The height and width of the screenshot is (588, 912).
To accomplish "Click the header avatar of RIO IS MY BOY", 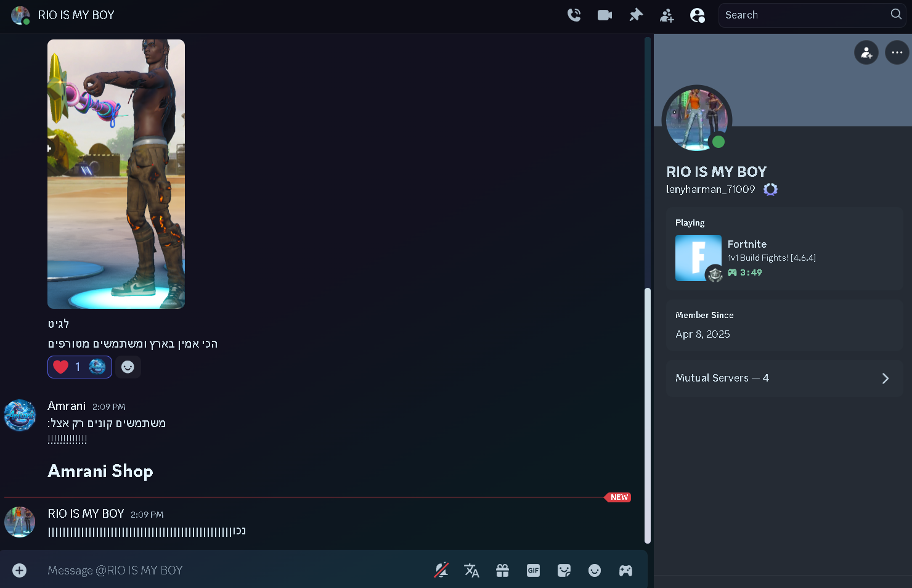I will [20, 15].
